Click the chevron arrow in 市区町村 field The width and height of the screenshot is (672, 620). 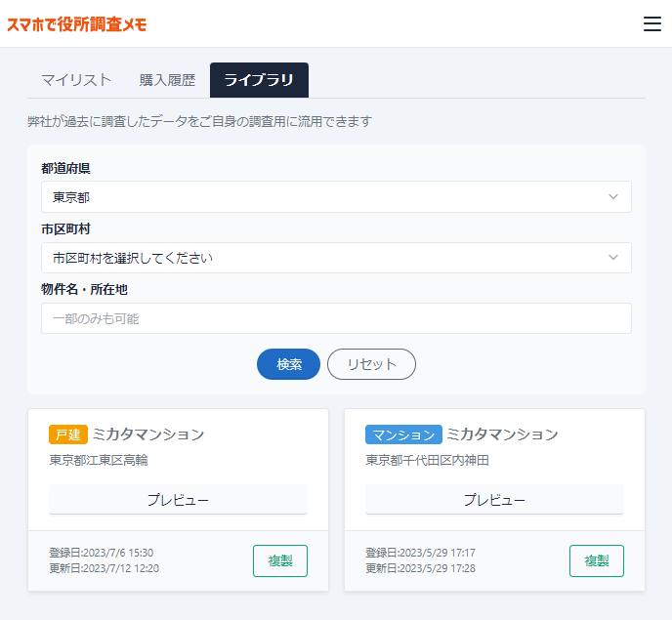[613, 258]
